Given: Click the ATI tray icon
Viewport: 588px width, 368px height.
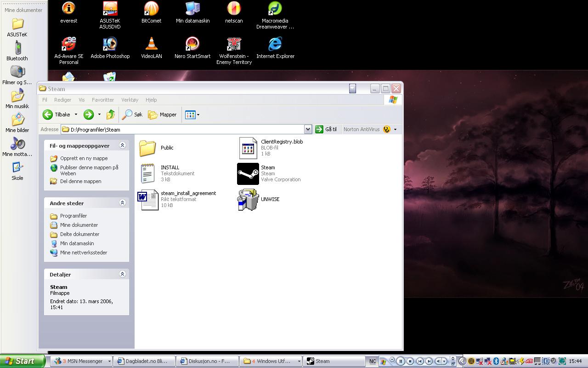Looking at the screenshot, I should tap(529, 361).
